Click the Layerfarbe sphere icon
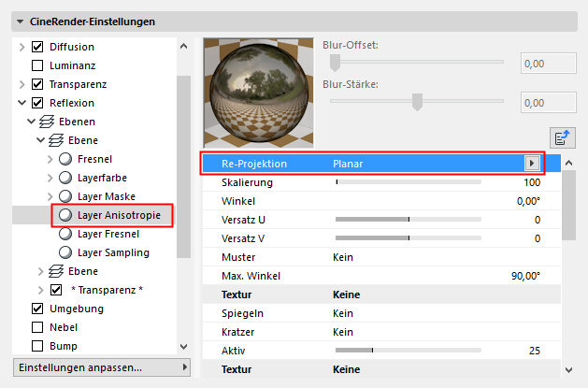The width and height of the screenshot is (588, 388). (x=65, y=178)
